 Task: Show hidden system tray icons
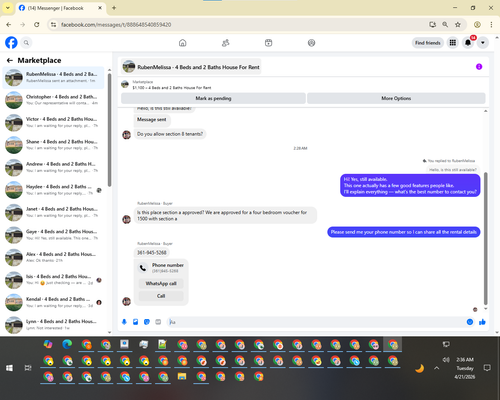[437, 368]
